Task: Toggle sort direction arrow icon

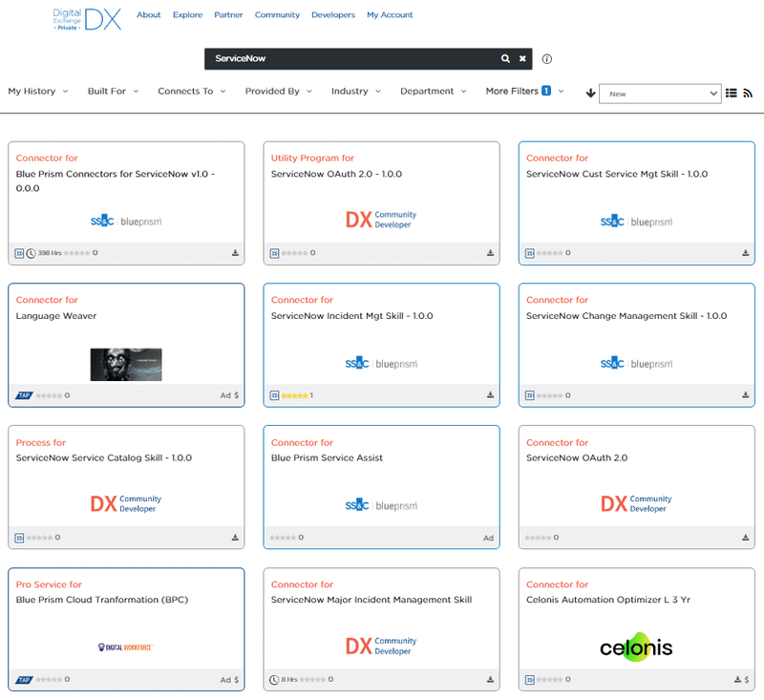Action: 590,93
